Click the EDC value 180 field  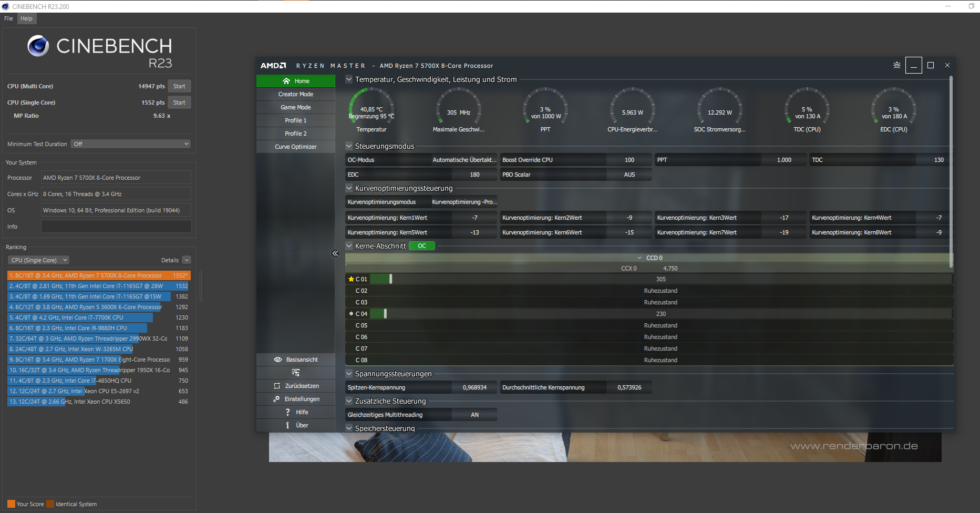coord(474,175)
